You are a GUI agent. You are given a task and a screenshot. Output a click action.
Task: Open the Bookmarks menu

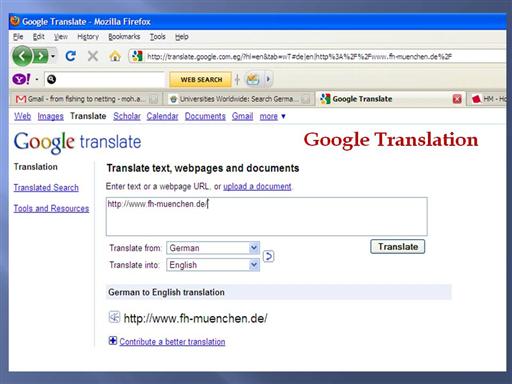tap(124, 37)
